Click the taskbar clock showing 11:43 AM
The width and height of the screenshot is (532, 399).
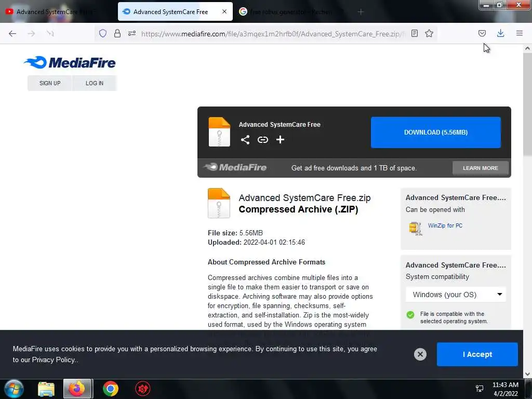(505, 389)
